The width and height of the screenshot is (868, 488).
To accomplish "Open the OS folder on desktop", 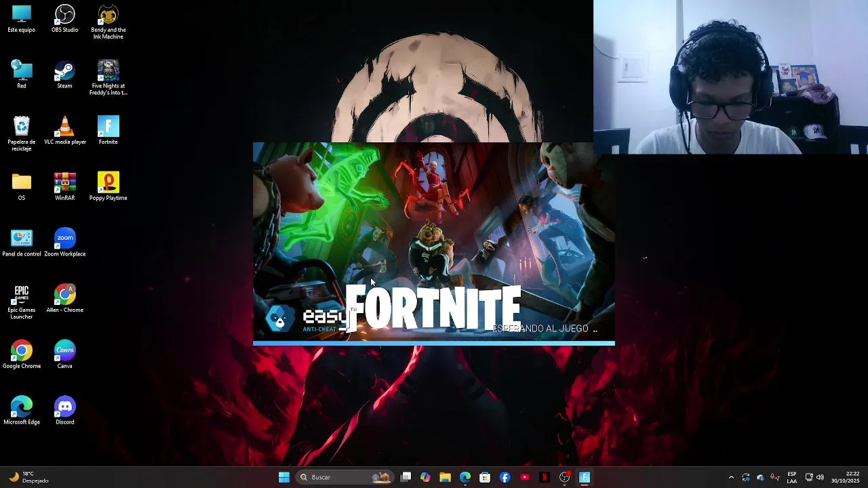I will pyautogui.click(x=22, y=187).
